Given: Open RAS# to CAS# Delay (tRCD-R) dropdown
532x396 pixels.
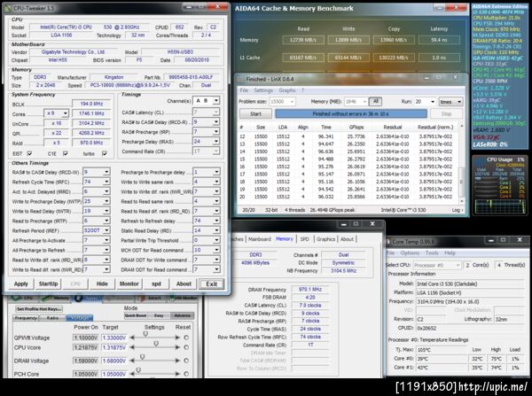Looking at the screenshot, I should coord(207,121).
